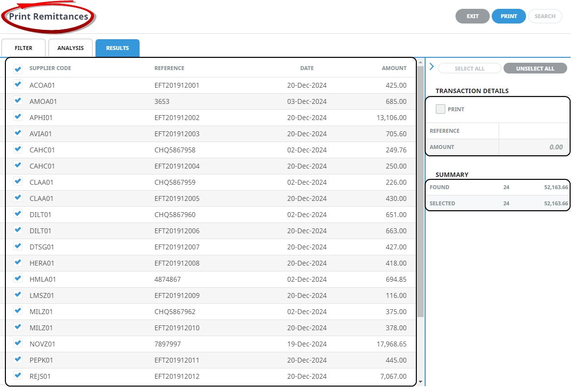This screenshot has width=576, height=392.
Task: Click the Reference field in Transaction Details
Action: point(534,131)
